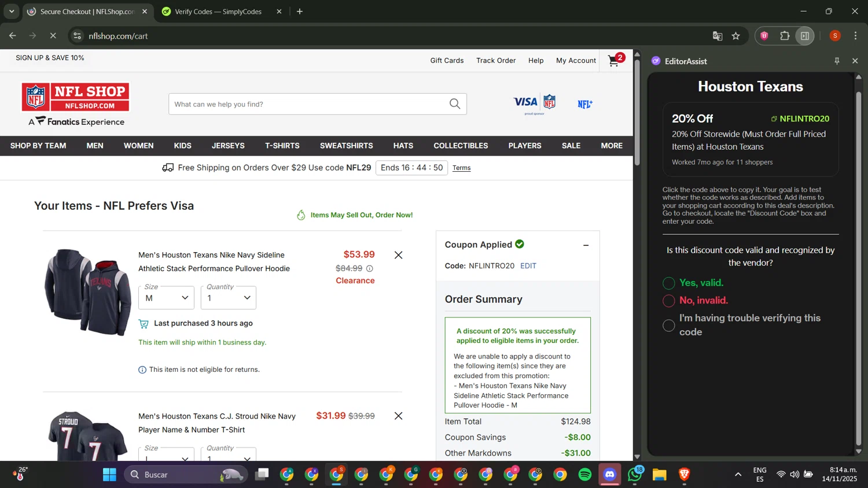Open the SHOP BY TEAM menu
868x488 pixels.
[38, 146]
